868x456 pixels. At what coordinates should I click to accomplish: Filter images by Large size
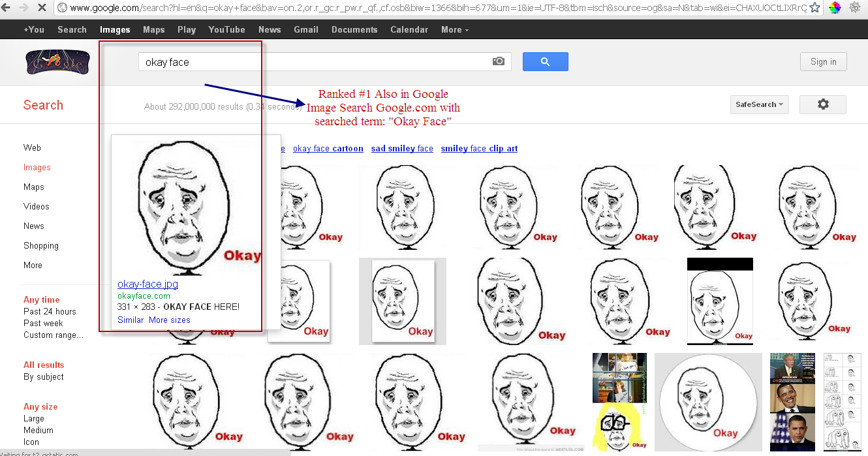tap(34, 418)
